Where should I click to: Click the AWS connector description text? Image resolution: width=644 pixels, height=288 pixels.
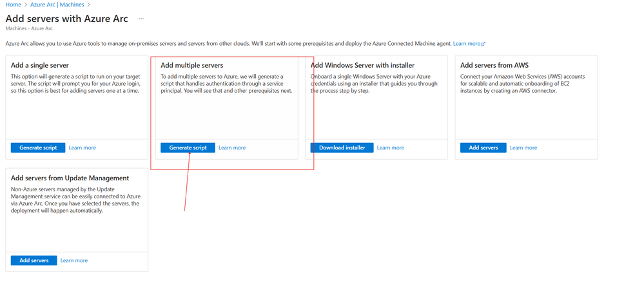point(523,84)
